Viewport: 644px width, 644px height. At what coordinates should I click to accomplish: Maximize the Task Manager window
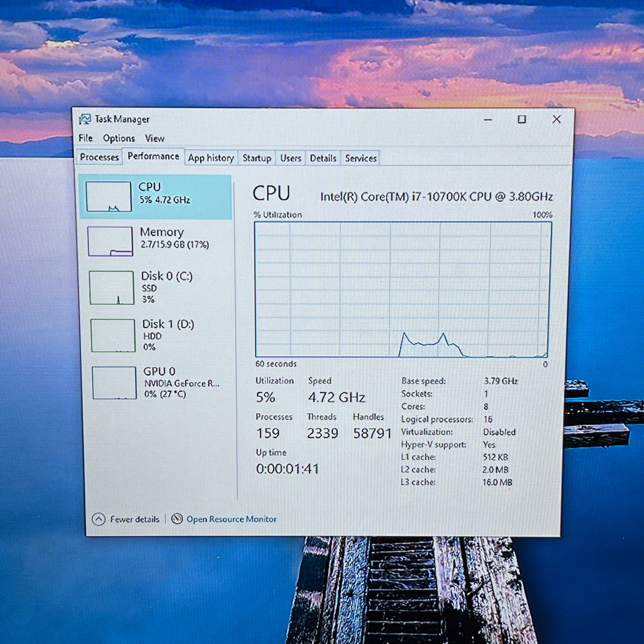(522, 119)
